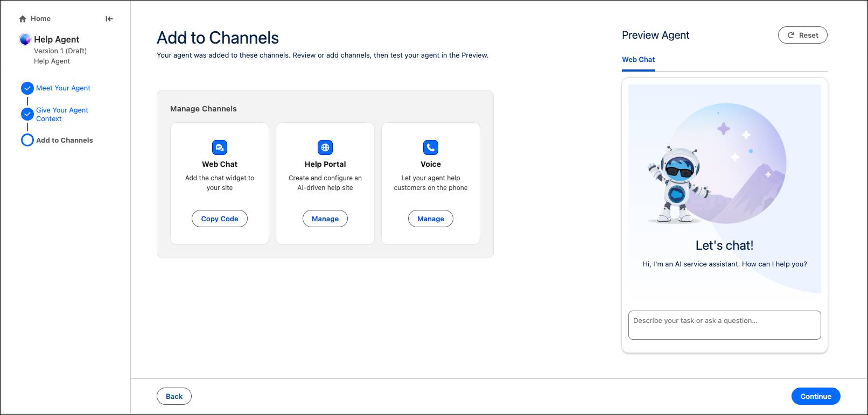Click the Web Chat channel icon
Image resolution: width=868 pixels, height=415 pixels.
pos(220,147)
